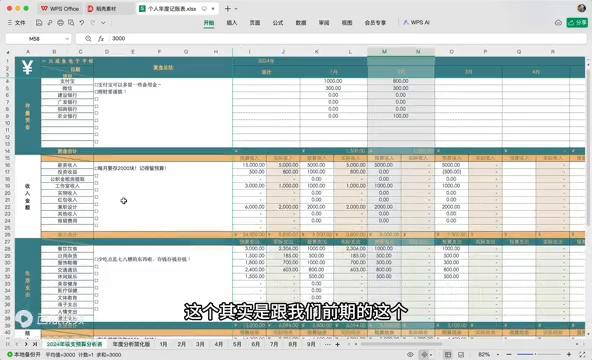Zoom in with the plus button
This screenshot has height=360, width=592.
[569, 355]
